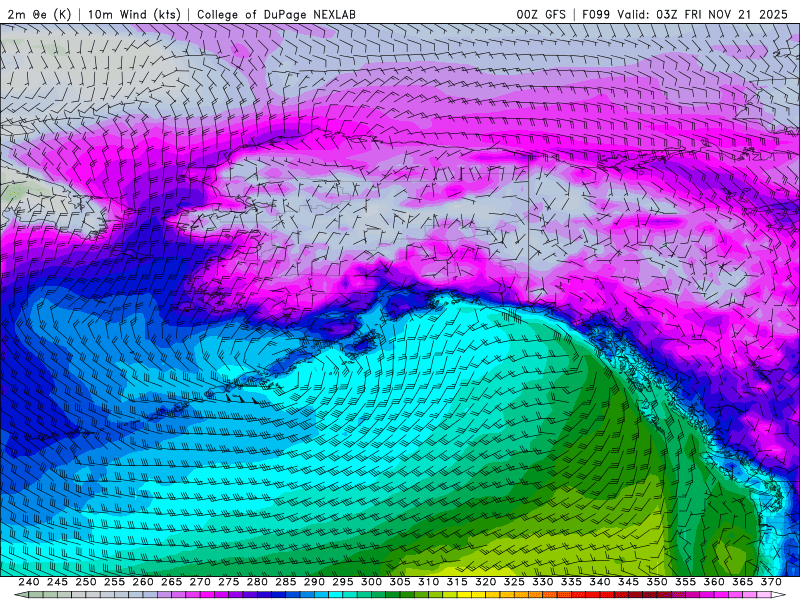Click the "03Z FRI NOV 21 2025" valid time
800x600 pixels.
tap(722, 14)
